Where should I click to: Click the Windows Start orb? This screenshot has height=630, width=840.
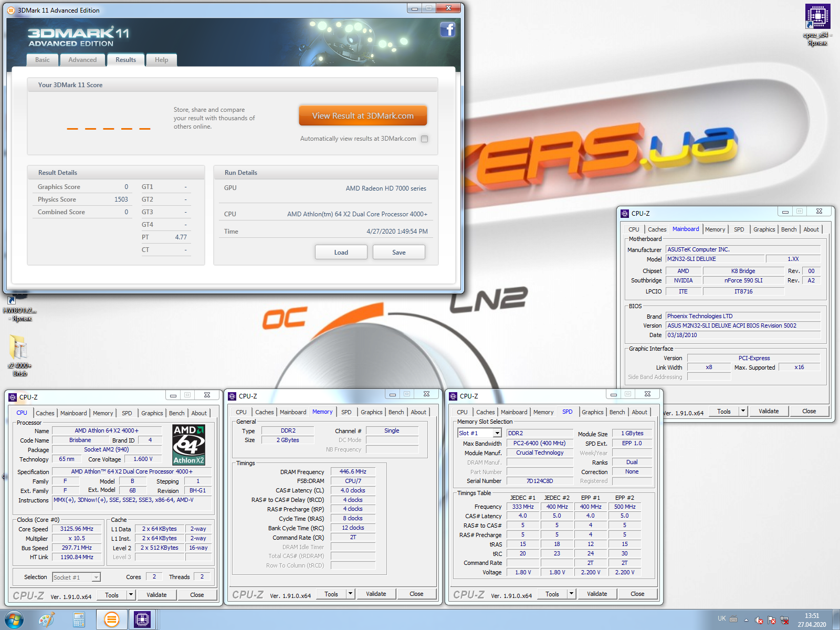[14, 620]
